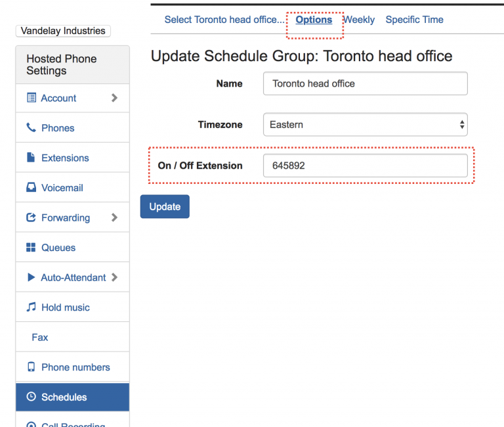The image size is (504, 427).
Task: Open the Auto-Attendant menu item
Action: click(x=72, y=277)
